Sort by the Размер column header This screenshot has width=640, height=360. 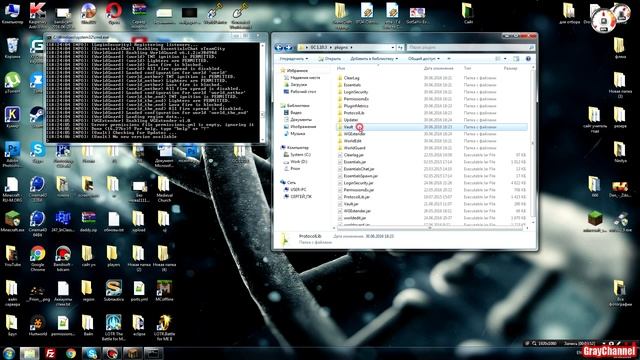coord(510,68)
